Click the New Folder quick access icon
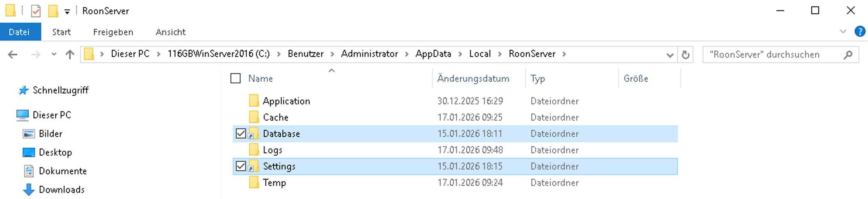868x199 pixels. point(53,11)
